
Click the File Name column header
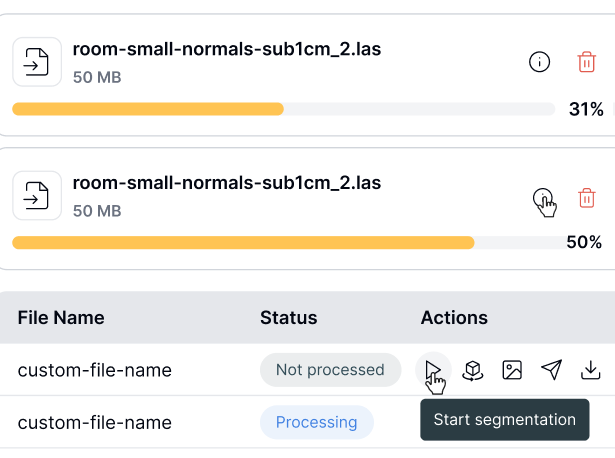point(61,318)
